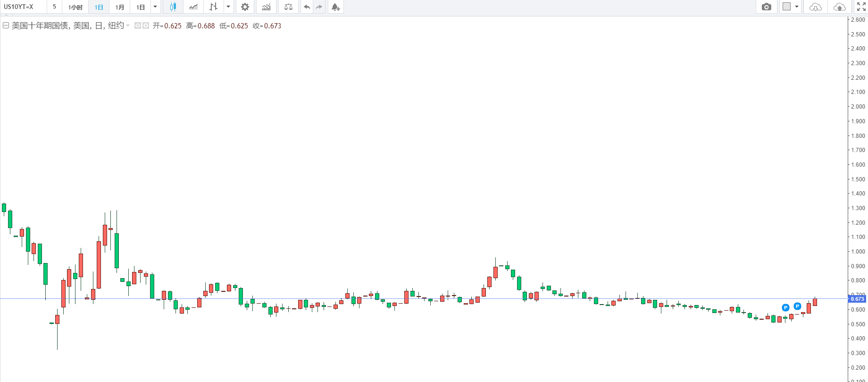Open chart settings gear in top toolbar
Viewport: 868px width, 382px height.
[245, 7]
